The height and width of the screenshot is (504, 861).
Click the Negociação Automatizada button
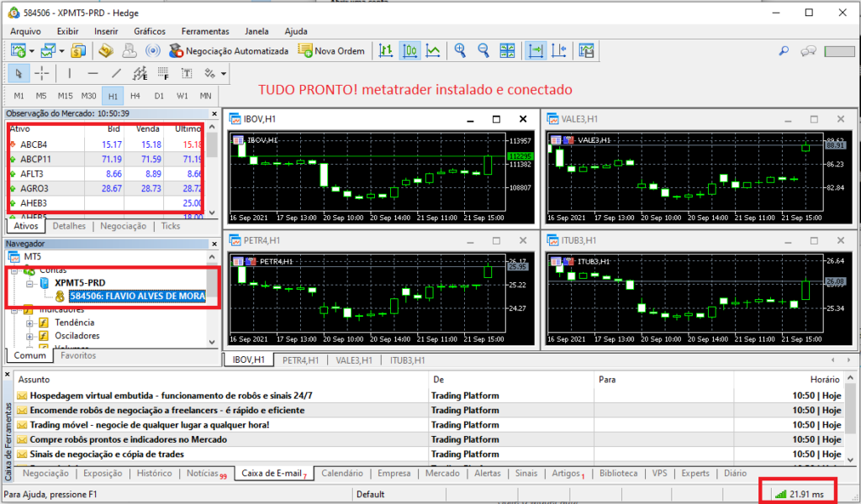[229, 50]
